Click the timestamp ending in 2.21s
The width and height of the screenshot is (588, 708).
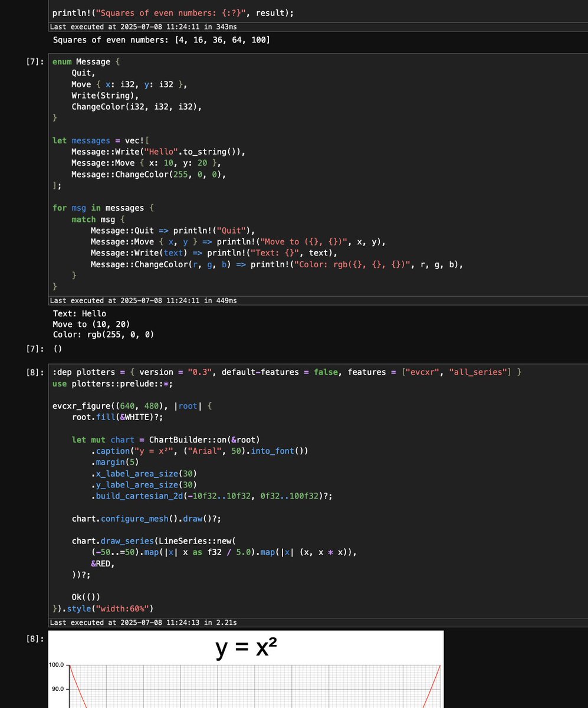pyautogui.click(x=143, y=622)
